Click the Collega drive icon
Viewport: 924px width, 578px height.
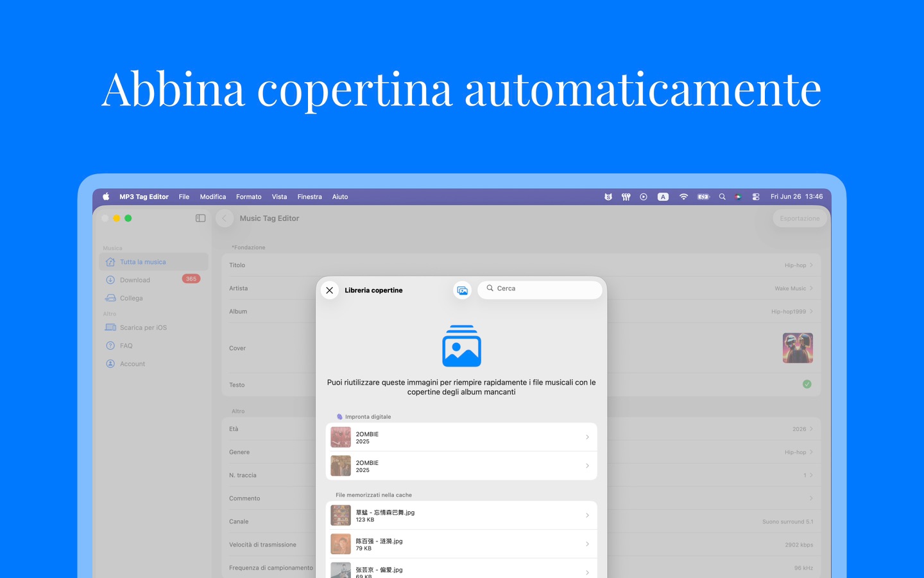pos(110,298)
